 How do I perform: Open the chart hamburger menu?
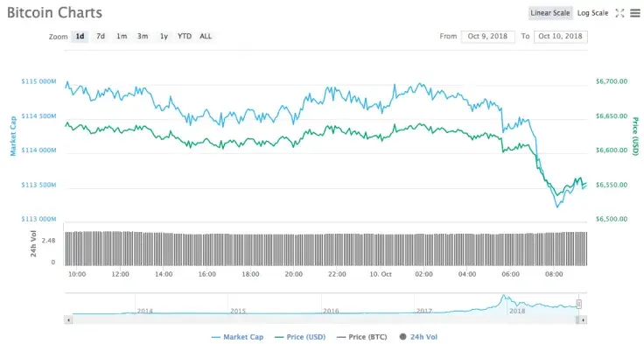pyautogui.click(x=635, y=13)
